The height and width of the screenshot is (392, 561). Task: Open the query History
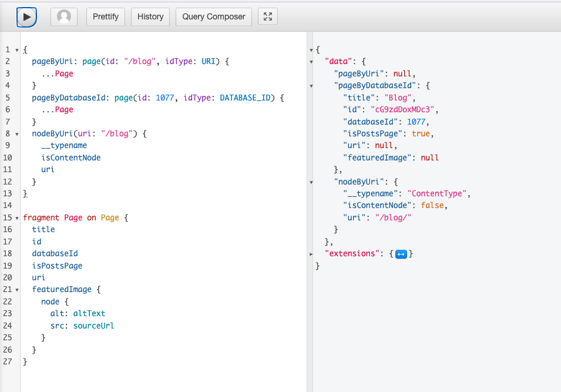150,16
